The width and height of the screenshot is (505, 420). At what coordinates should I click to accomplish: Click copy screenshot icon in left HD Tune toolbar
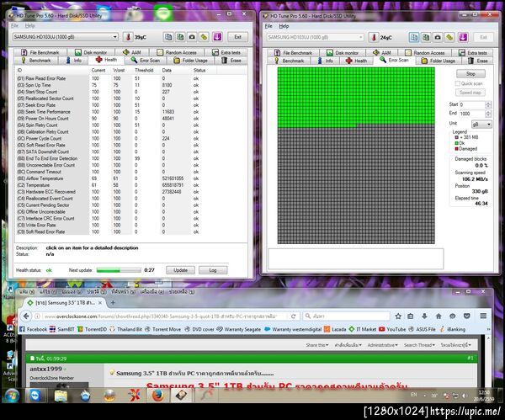[x=180, y=37]
